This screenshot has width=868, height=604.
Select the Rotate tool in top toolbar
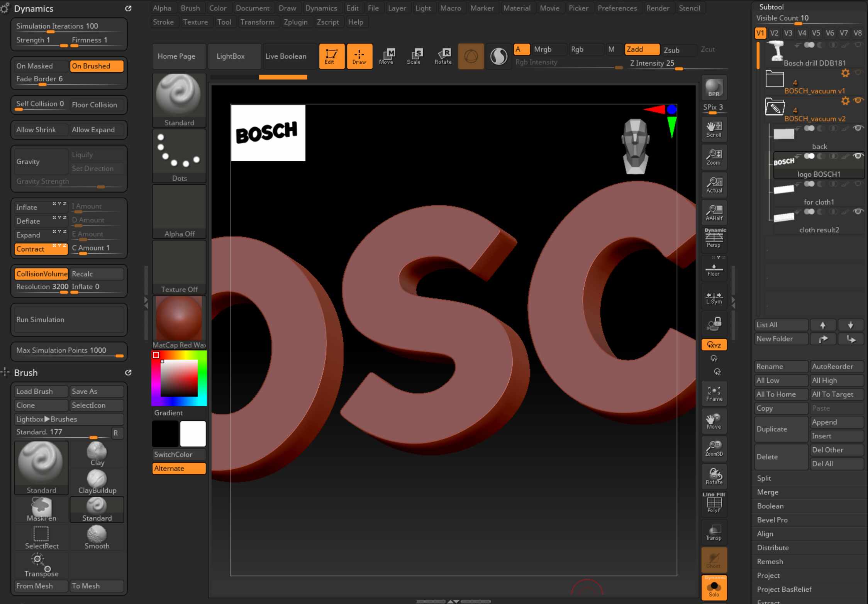tap(443, 56)
